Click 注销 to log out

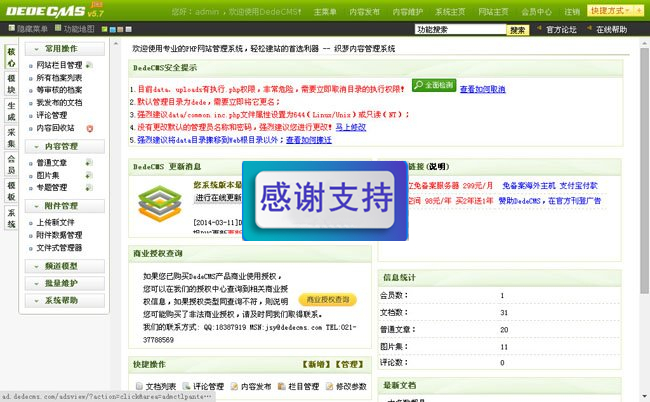[572, 12]
